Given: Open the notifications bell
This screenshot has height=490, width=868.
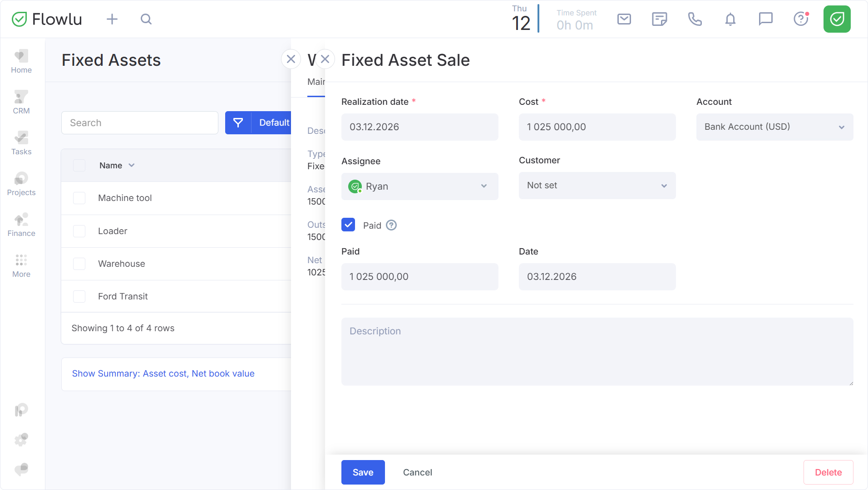Looking at the screenshot, I should [x=730, y=19].
